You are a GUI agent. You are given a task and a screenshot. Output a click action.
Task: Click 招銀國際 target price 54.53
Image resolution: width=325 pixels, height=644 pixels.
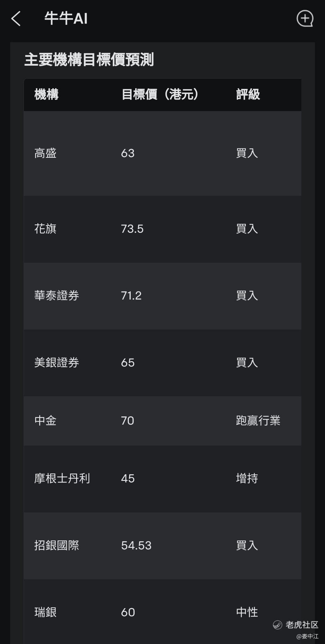point(136,545)
